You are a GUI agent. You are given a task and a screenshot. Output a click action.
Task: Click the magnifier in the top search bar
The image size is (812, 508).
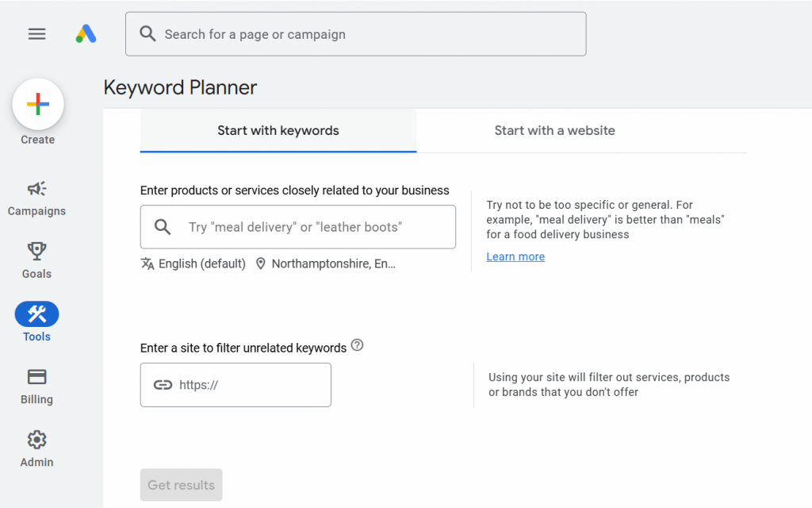coord(147,34)
